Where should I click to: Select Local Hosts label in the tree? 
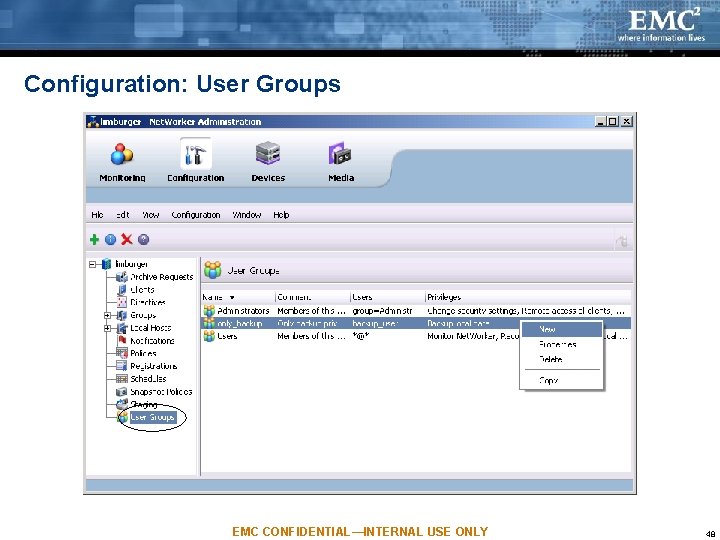click(x=151, y=328)
